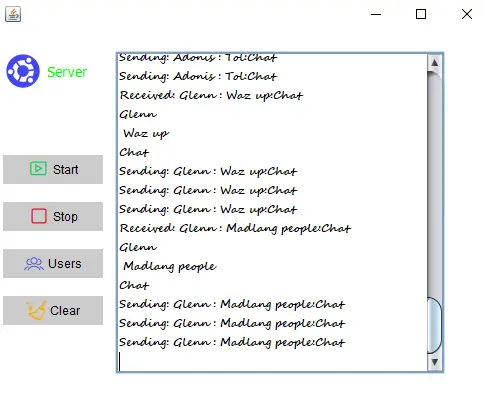Click the fully visible "Sending: Adonis : Tol:Chat" line

point(198,76)
